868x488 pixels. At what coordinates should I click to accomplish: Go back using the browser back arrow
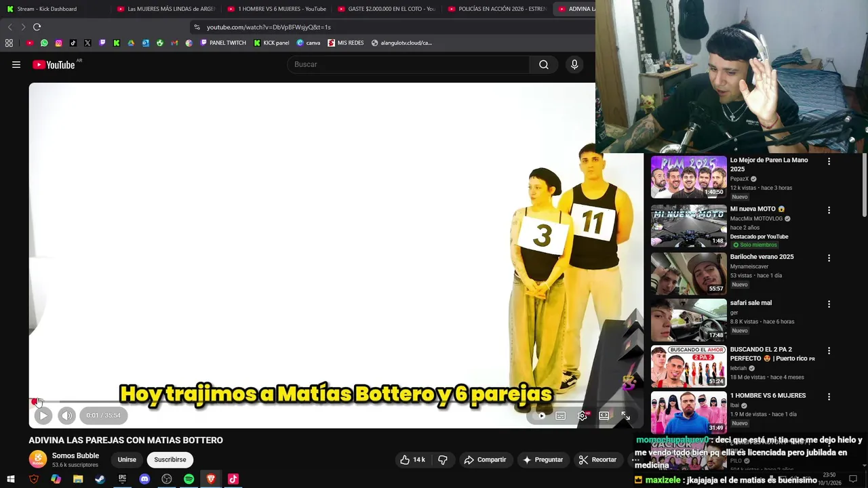(9, 27)
